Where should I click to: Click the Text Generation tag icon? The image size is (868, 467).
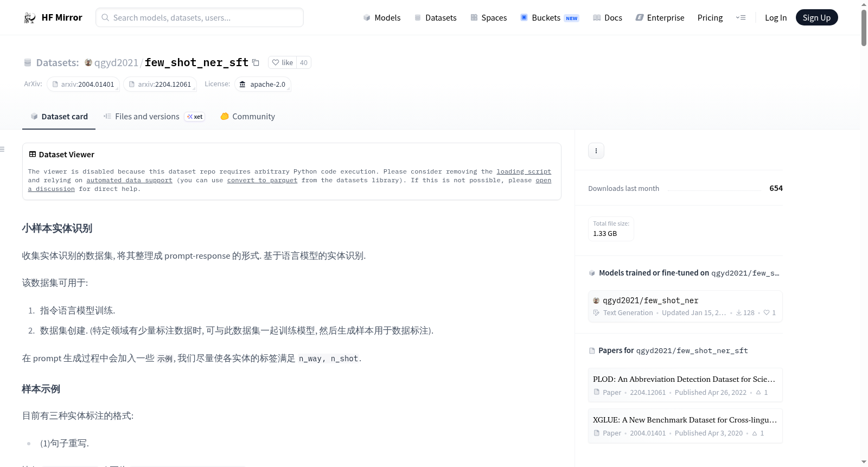tap(596, 313)
